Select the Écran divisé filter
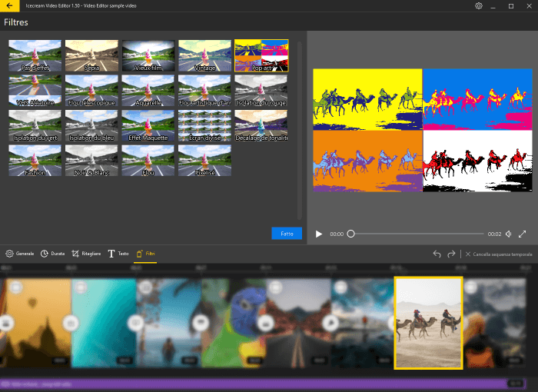This screenshot has height=392, width=538. click(205, 125)
